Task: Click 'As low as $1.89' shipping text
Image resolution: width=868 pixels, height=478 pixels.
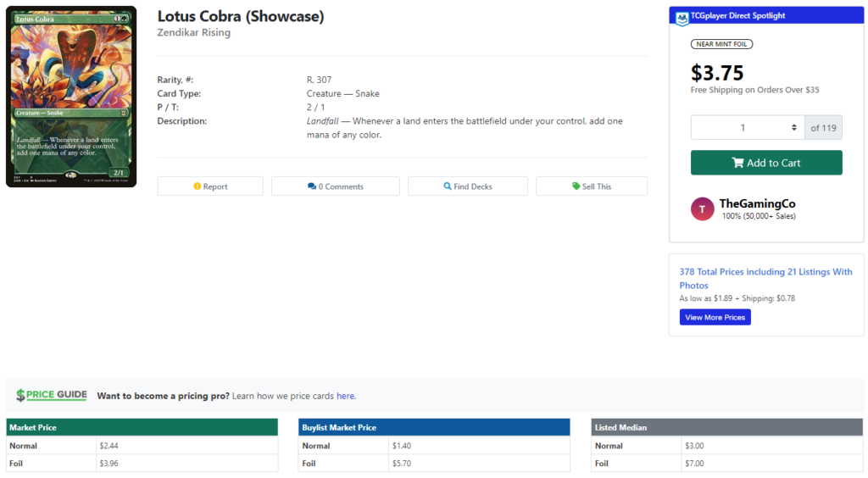Action: point(737,298)
